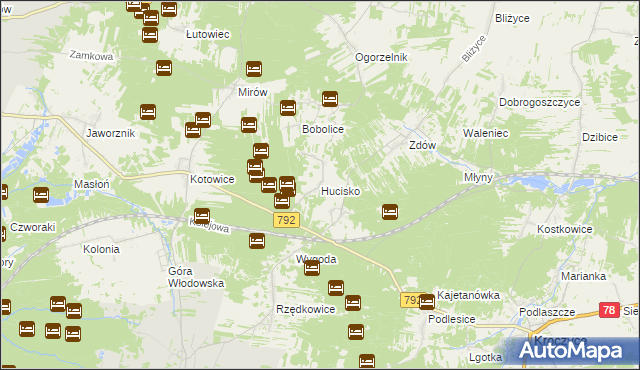Click the Marianka village name

(x=583, y=276)
